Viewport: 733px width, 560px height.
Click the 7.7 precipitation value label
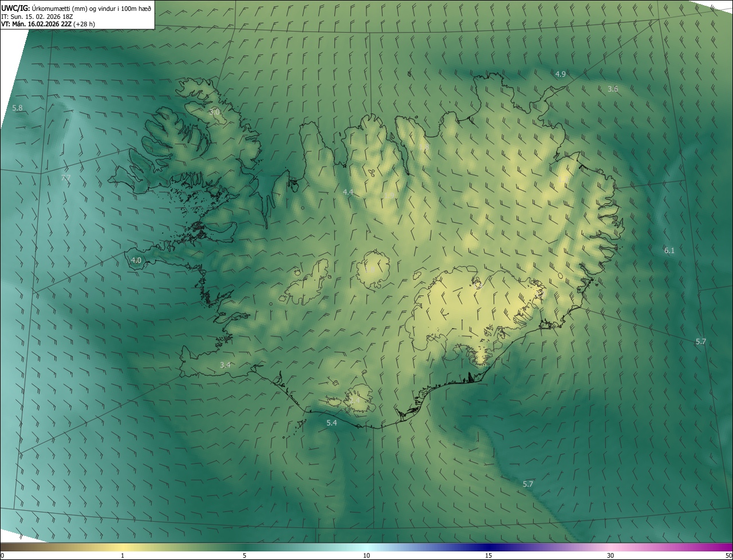pos(66,178)
